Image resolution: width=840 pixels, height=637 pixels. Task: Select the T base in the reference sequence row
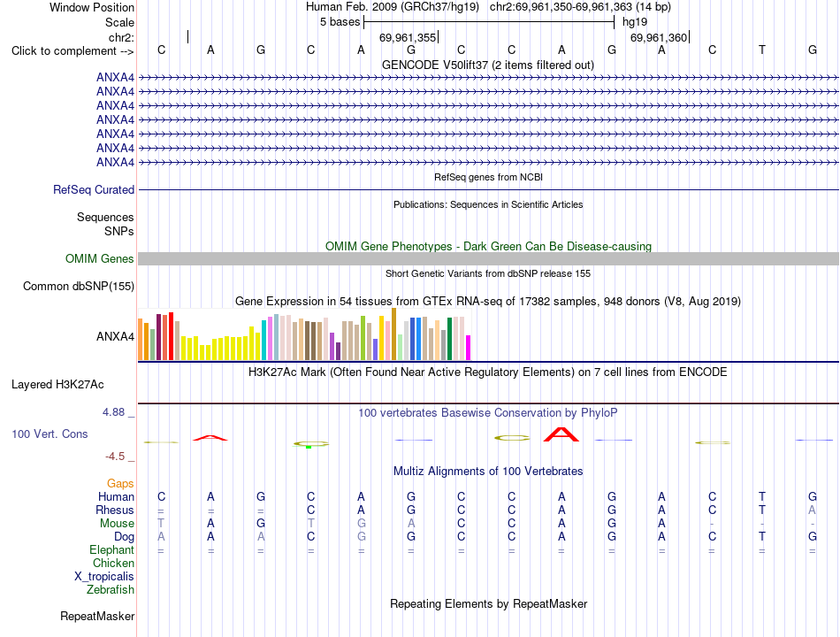(x=762, y=50)
